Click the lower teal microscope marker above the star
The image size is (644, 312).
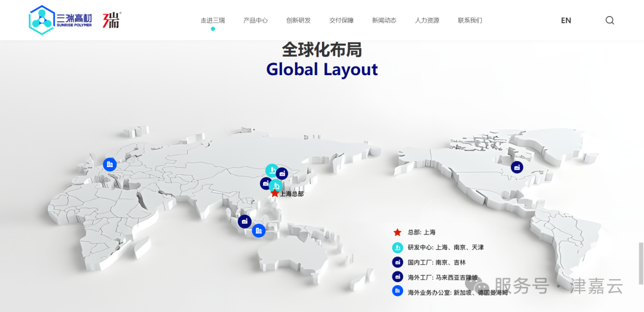[x=275, y=186]
